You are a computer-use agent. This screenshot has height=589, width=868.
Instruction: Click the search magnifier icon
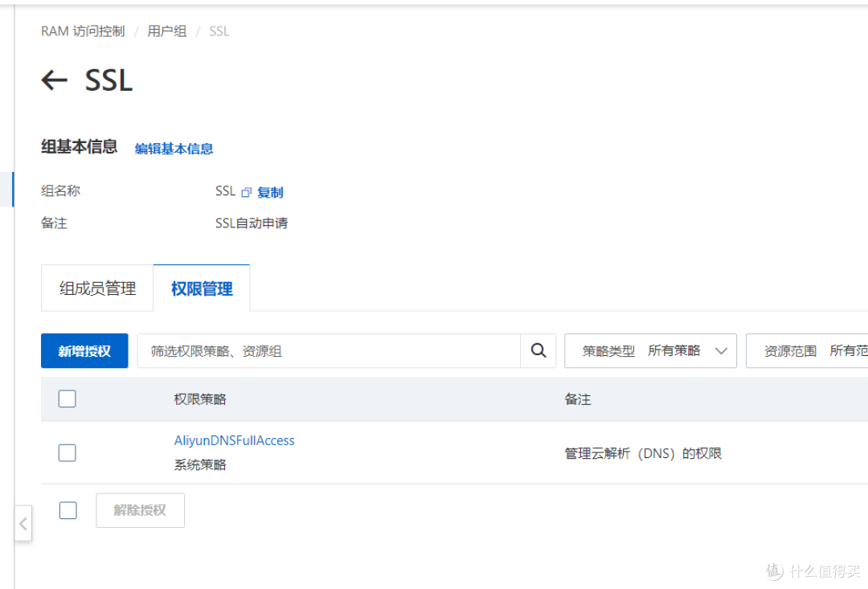coord(538,350)
